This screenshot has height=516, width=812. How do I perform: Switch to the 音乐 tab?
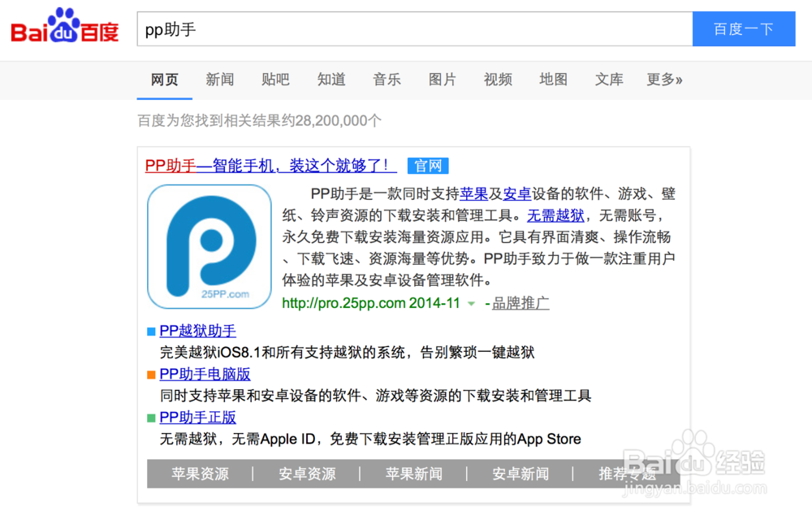pyautogui.click(x=387, y=80)
